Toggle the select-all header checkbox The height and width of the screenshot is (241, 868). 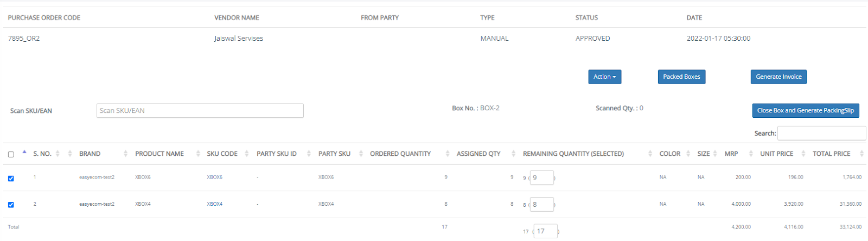pyautogui.click(x=11, y=155)
